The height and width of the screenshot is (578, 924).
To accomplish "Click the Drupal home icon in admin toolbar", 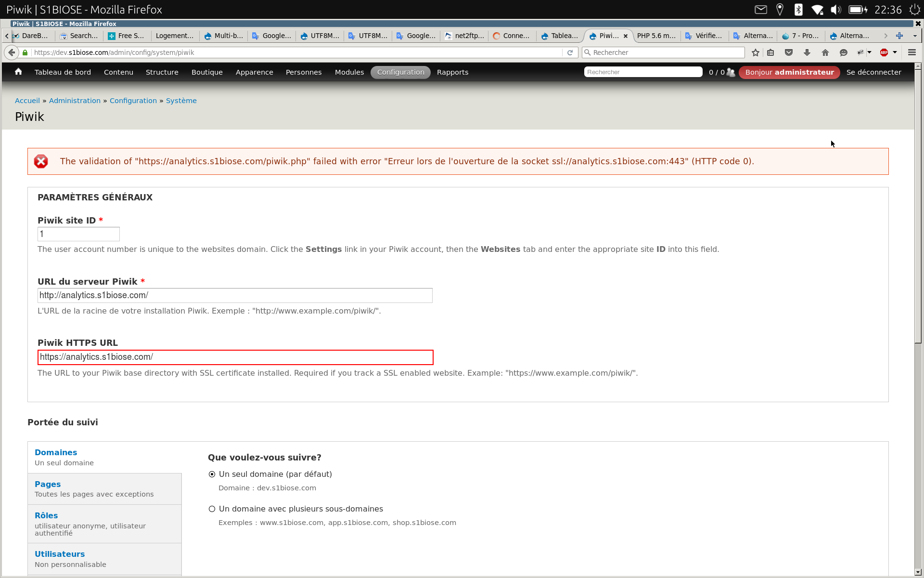I will [18, 72].
